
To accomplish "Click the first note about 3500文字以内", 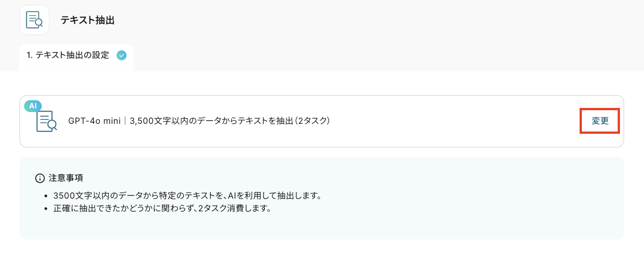I will [x=187, y=196].
